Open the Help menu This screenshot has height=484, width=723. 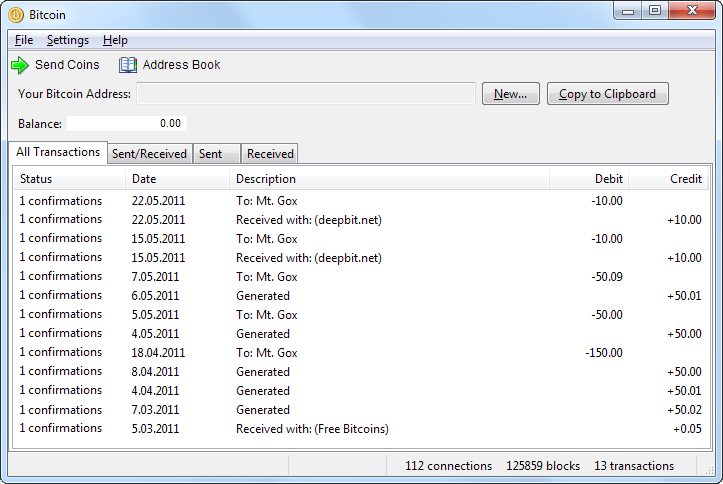click(115, 40)
